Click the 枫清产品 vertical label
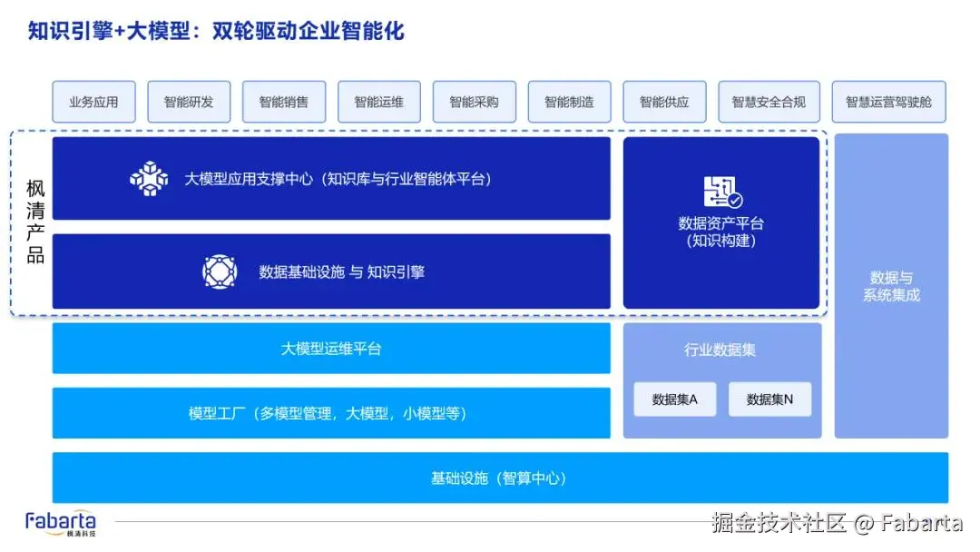This screenshot has height=552, width=980. click(x=35, y=222)
